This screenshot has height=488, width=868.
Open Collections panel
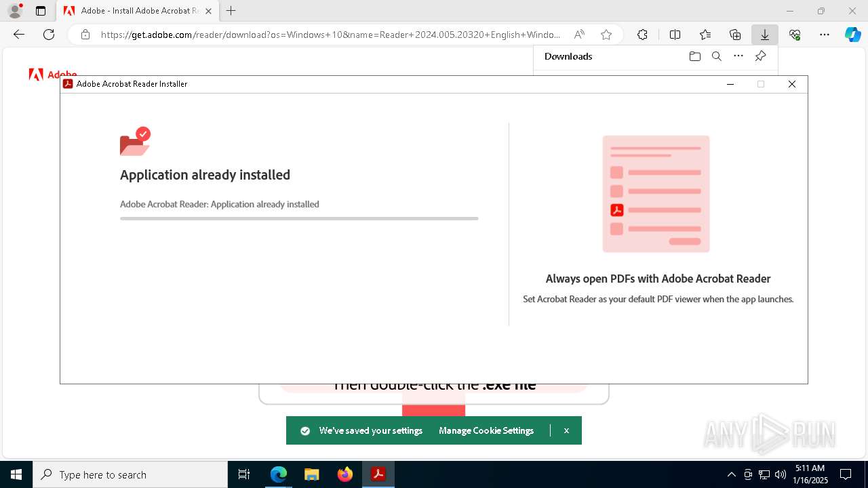tap(735, 35)
